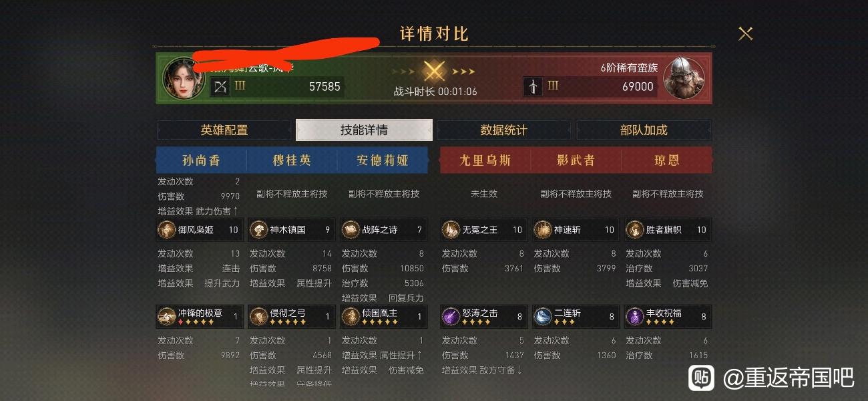Screen dimensions: 868x401
Task: Select the 孙尚香 hero column header
Action: point(201,160)
